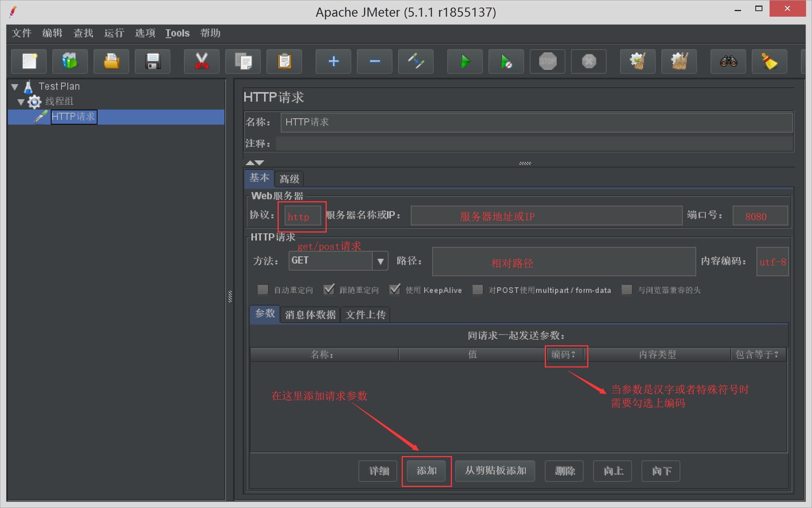Click the 添加 button
Viewport: 812px width, 508px height.
426,471
